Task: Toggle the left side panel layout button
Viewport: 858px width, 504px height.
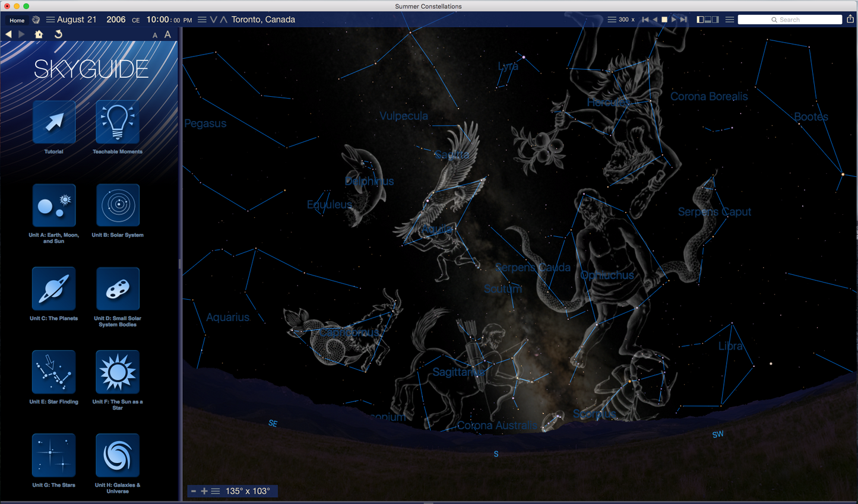Action: 700,20
